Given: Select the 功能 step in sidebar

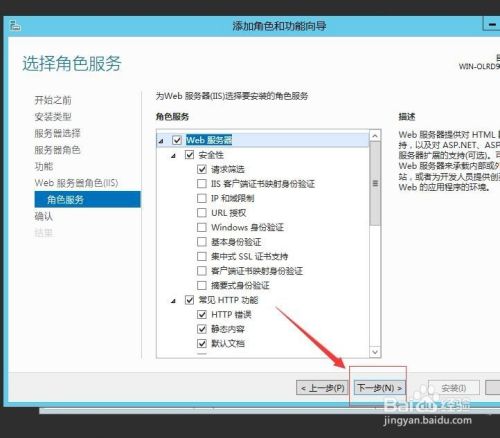Looking at the screenshot, I should click(44, 166).
